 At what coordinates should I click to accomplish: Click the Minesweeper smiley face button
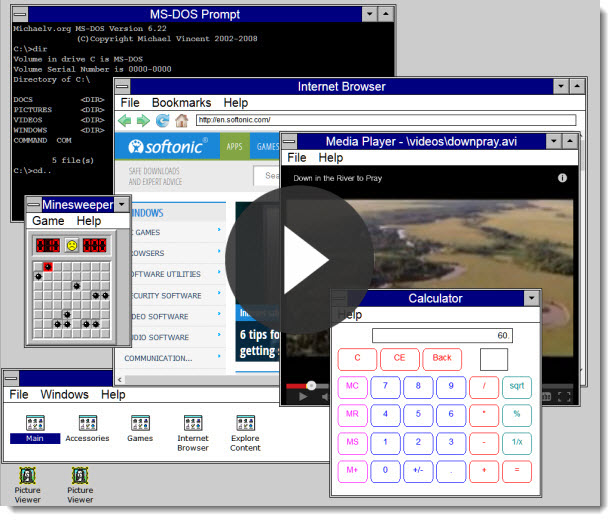point(72,245)
